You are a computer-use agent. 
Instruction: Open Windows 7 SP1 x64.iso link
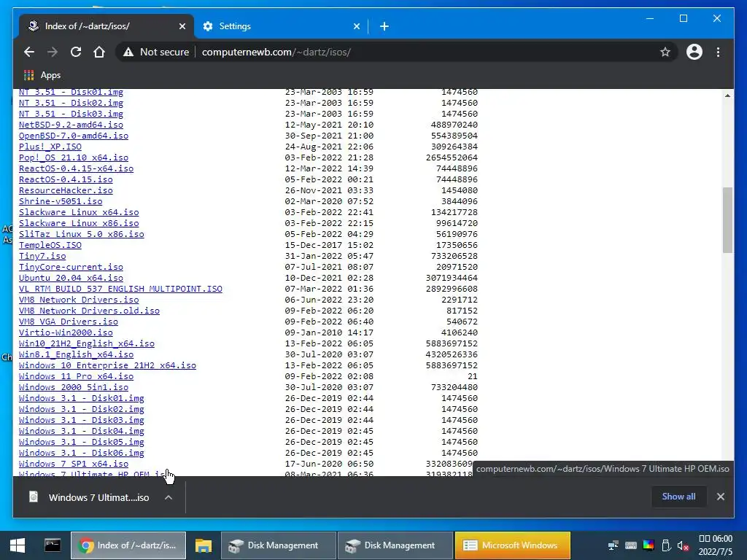tap(74, 464)
